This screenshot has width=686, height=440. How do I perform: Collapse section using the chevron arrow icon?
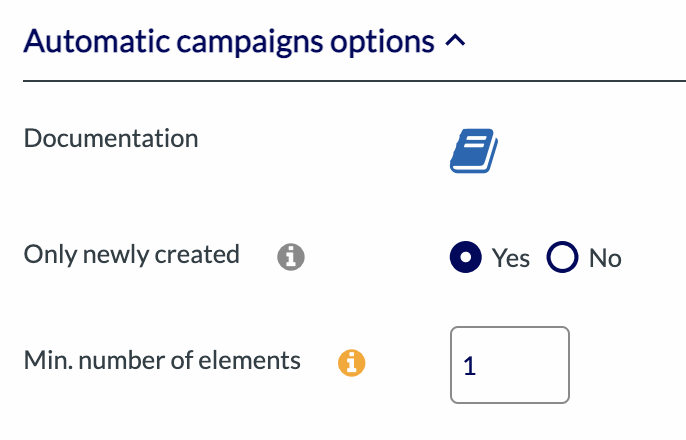click(455, 42)
